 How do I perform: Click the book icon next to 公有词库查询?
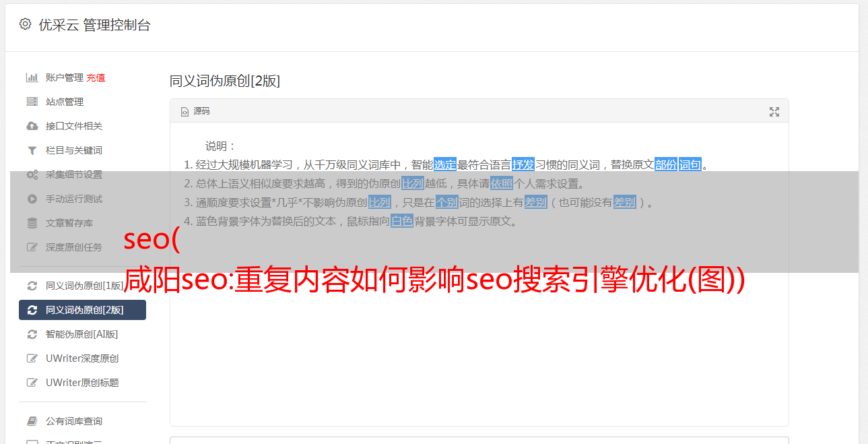pos(32,421)
